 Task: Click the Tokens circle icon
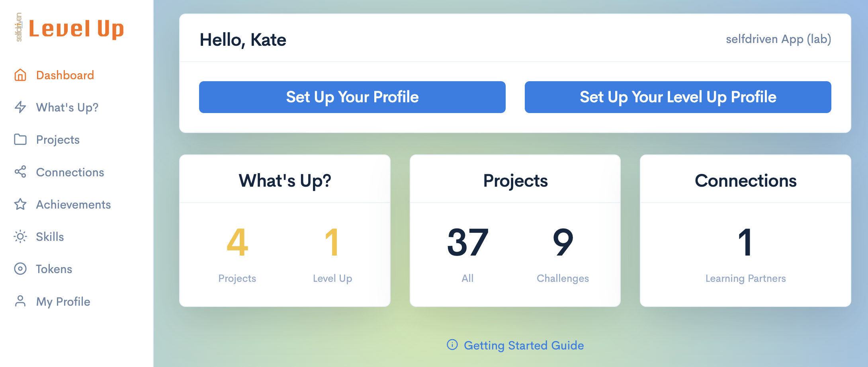pyautogui.click(x=20, y=269)
